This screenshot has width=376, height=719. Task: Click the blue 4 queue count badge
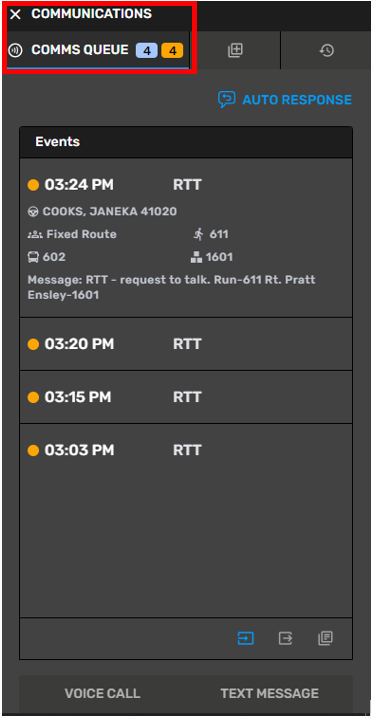tap(147, 51)
